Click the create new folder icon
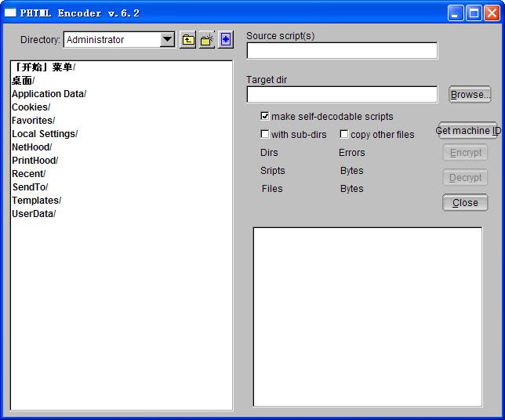The width and height of the screenshot is (505, 420). (x=207, y=40)
